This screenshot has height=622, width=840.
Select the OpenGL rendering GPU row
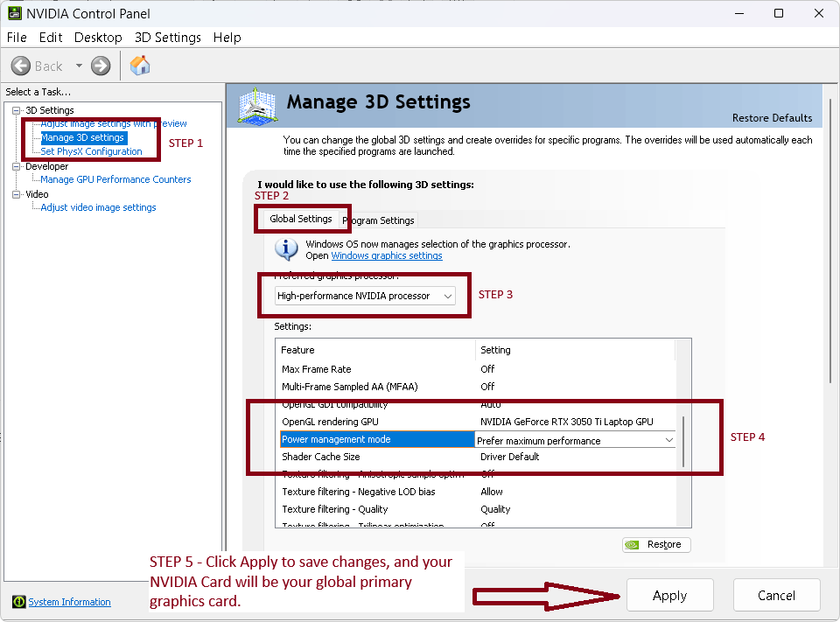point(478,422)
